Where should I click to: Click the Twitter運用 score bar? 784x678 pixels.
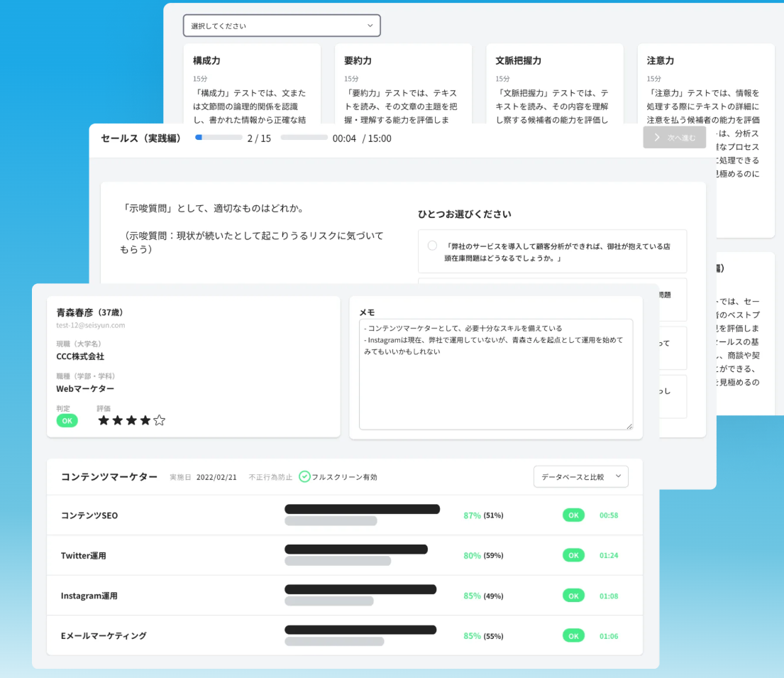tap(356, 549)
